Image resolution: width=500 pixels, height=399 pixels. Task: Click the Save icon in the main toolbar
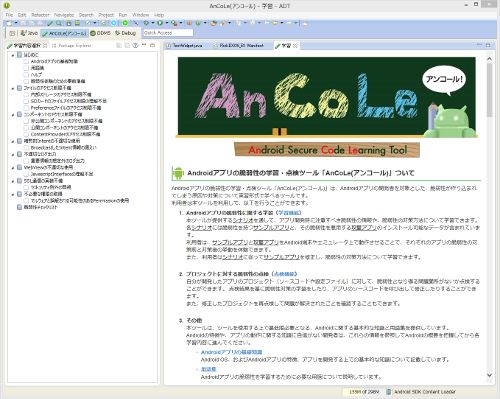coord(23,23)
